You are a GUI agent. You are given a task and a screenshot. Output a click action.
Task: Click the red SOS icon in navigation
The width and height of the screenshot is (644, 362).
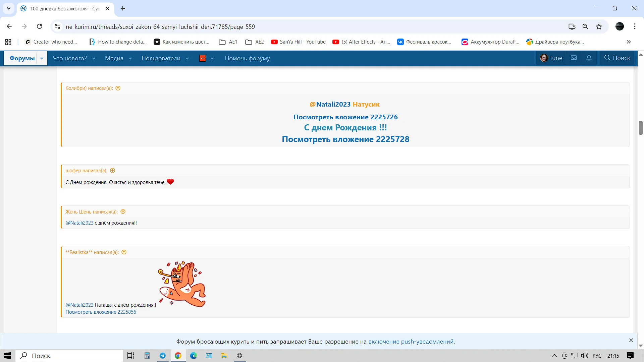[x=203, y=58]
